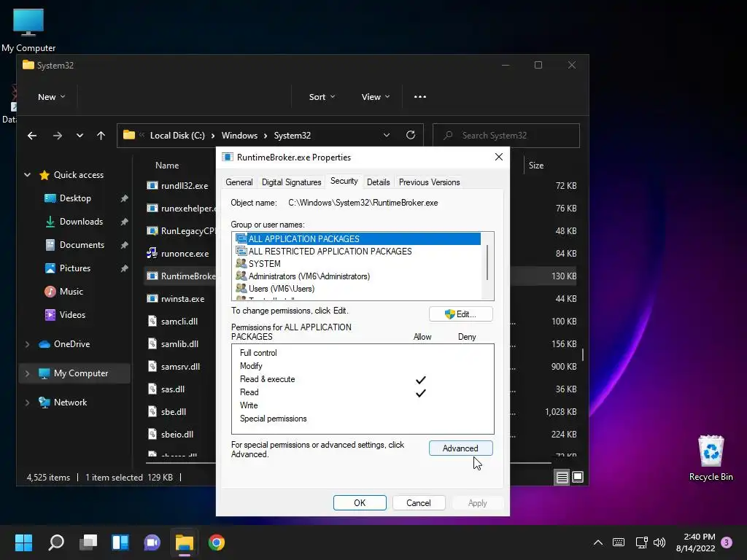Show hidden tray icons chevron
Screen dimensions: 747x560
coord(598,542)
